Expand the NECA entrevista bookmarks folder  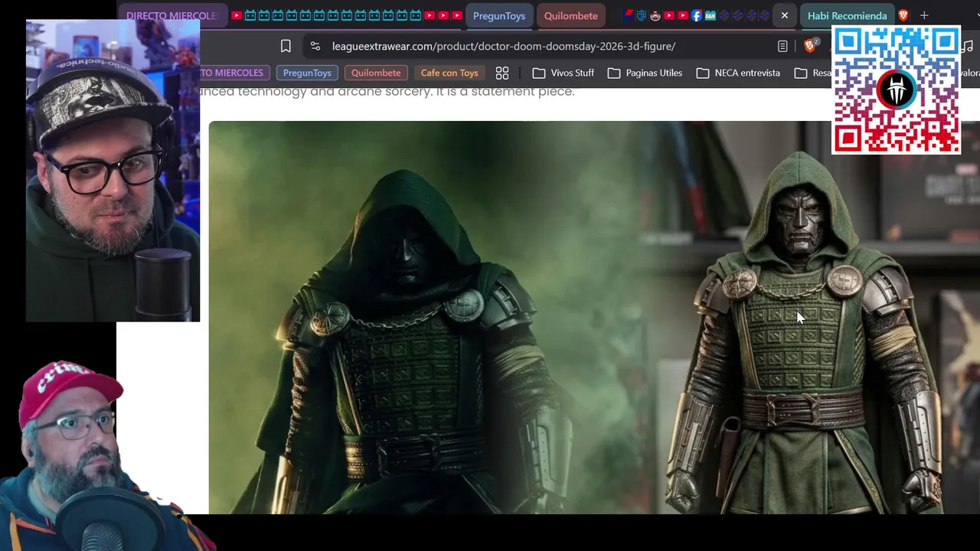pyautogui.click(x=738, y=73)
